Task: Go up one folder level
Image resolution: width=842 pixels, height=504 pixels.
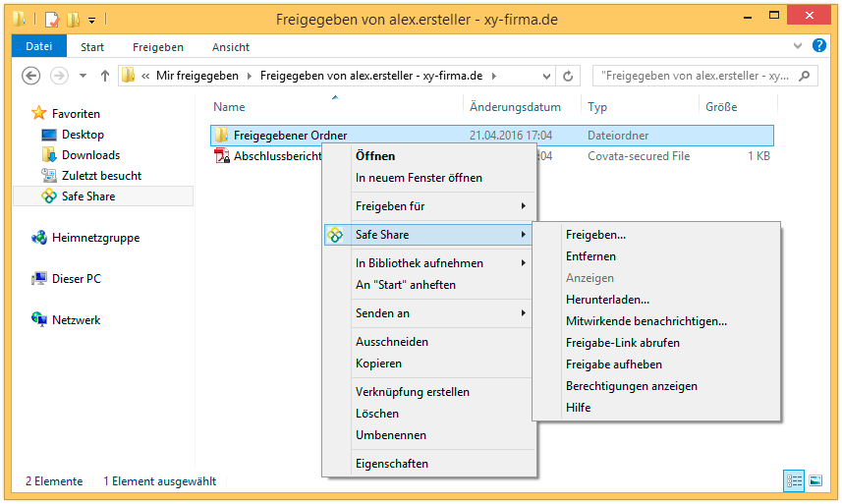Action: 105,76
